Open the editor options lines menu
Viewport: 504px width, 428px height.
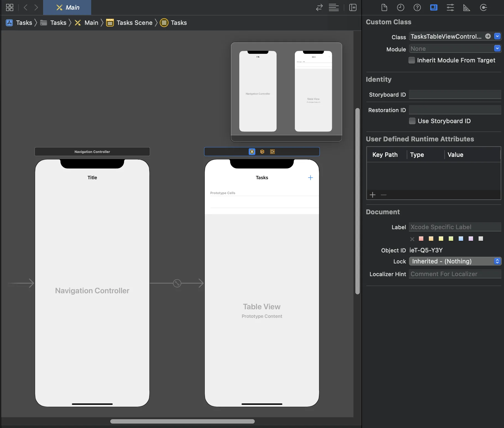[x=334, y=7]
